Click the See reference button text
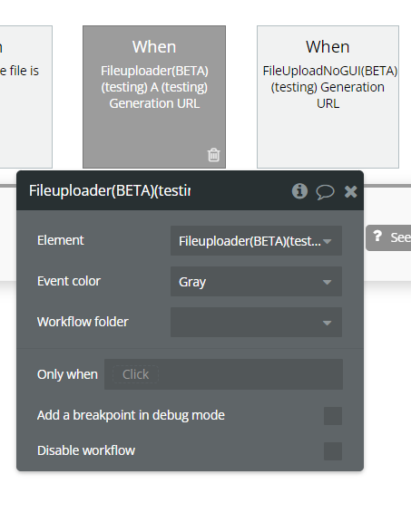This screenshot has height=532, width=411. 400,237
